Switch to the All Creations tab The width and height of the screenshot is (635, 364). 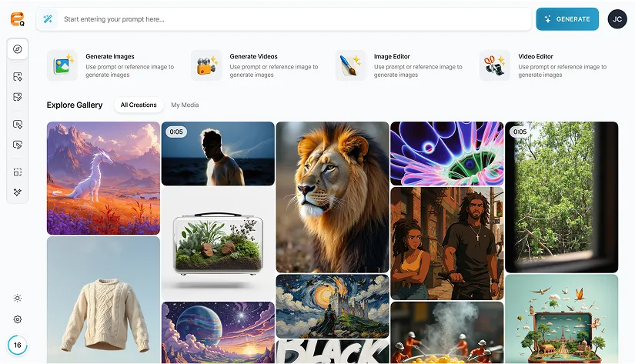[x=139, y=105]
